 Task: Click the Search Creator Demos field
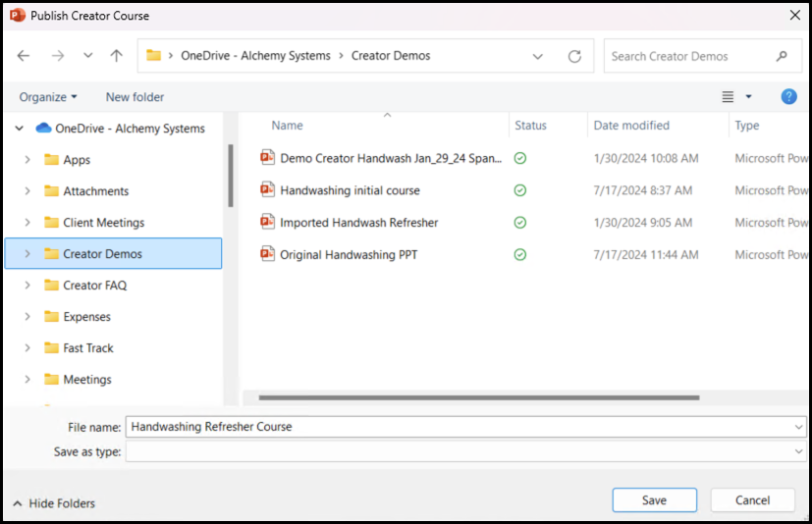703,56
